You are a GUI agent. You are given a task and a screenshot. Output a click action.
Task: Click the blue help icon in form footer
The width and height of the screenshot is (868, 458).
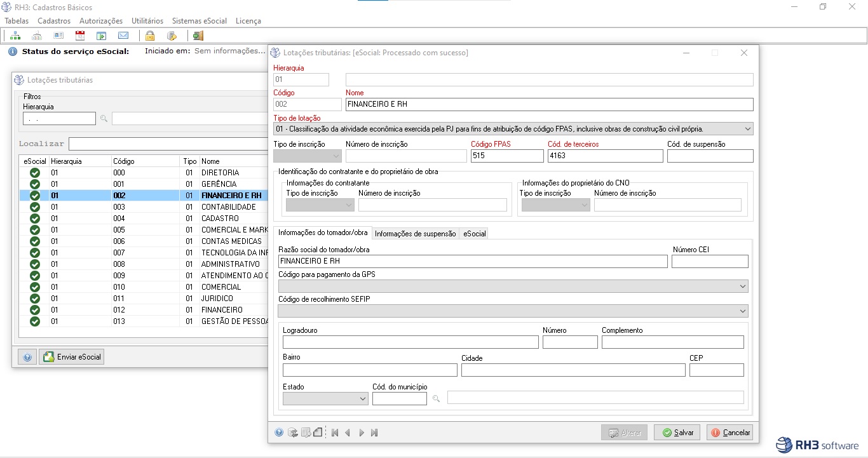[279, 433]
